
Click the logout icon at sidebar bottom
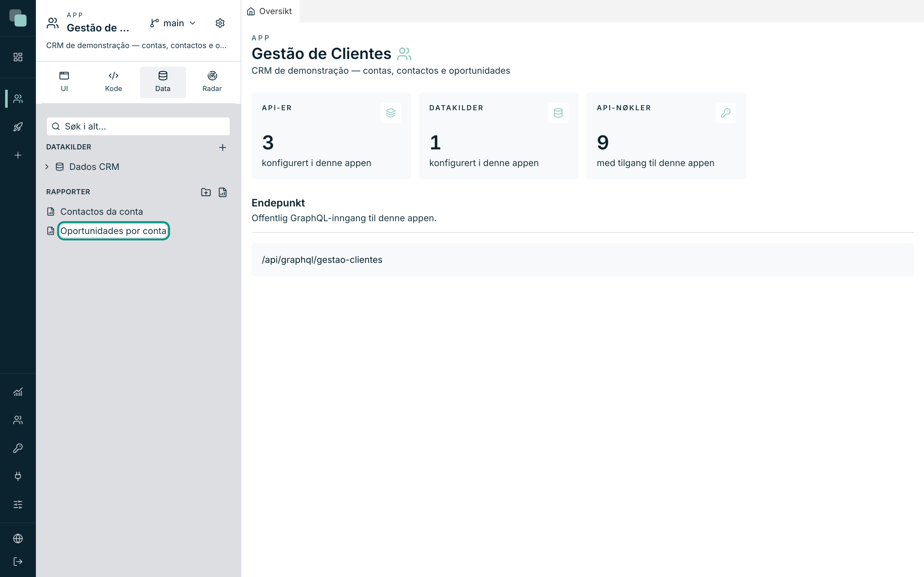coord(18,562)
